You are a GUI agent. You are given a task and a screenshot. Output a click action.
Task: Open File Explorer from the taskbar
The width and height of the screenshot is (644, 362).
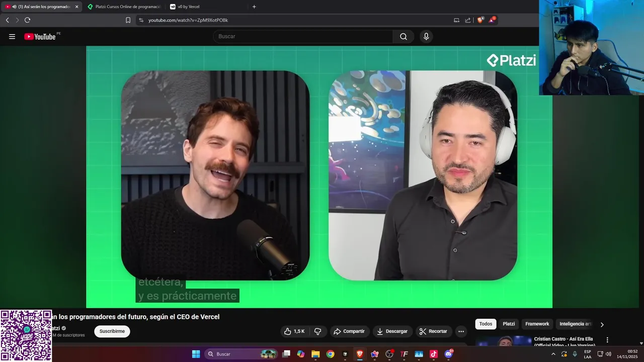click(315, 354)
